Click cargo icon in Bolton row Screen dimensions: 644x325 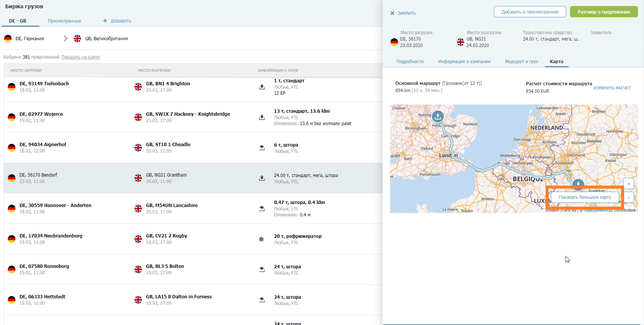pyautogui.click(x=262, y=269)
